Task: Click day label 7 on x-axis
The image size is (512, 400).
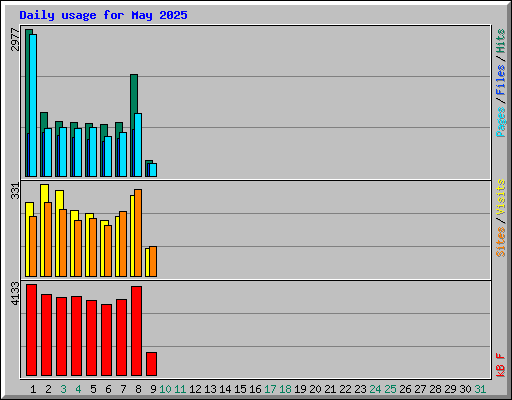Action: (123, 389)
